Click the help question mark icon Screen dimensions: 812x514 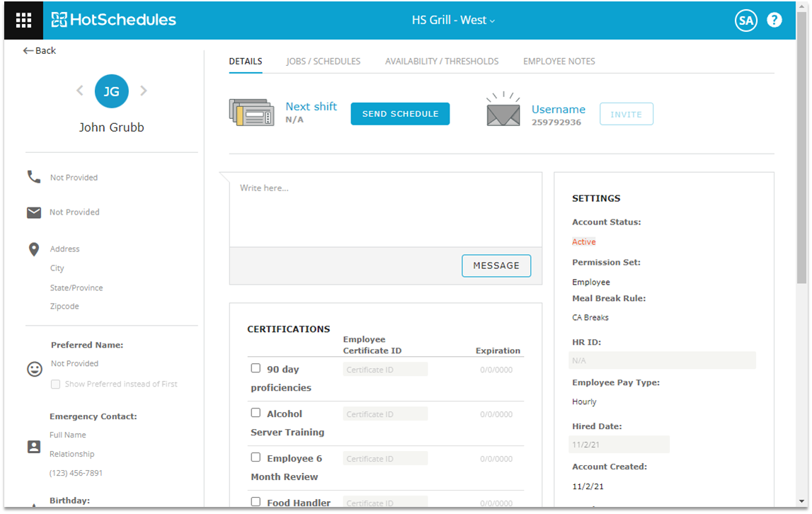774,20
